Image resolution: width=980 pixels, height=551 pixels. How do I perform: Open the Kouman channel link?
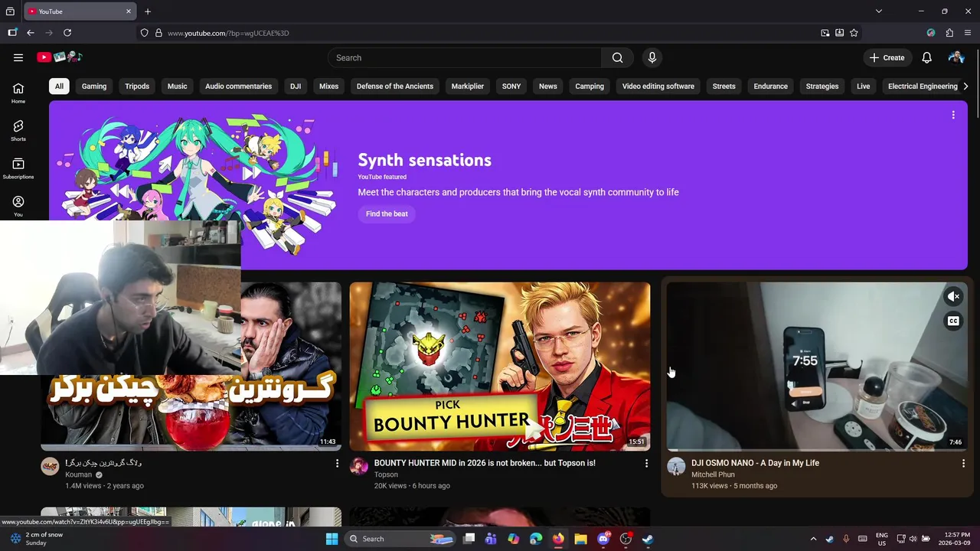click(78, 474)
